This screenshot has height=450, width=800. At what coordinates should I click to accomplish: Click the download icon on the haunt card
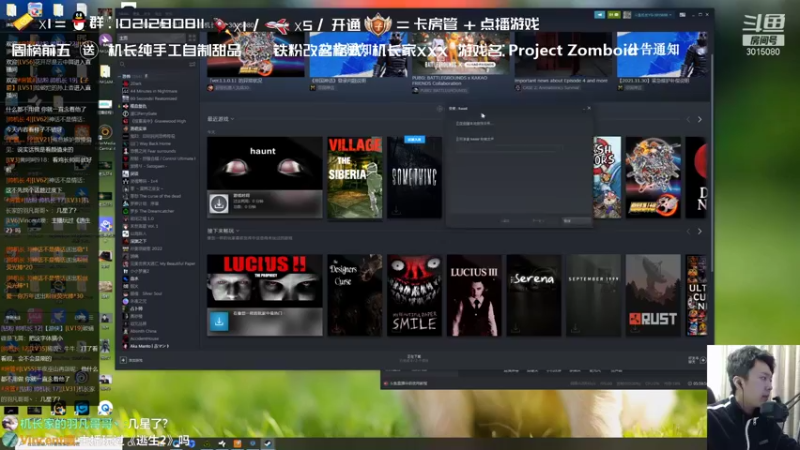[x=219, y=204]
